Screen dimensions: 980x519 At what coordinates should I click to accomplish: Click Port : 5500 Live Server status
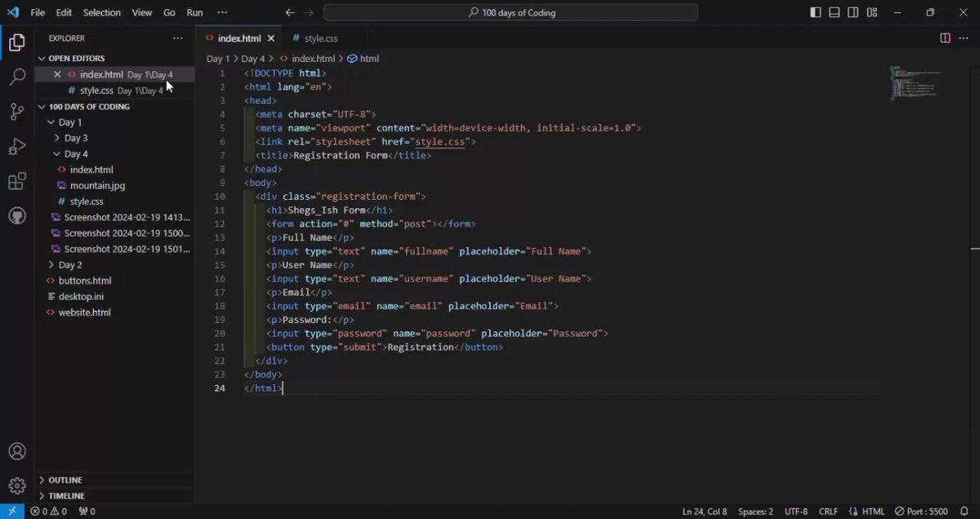click(921, 512)
